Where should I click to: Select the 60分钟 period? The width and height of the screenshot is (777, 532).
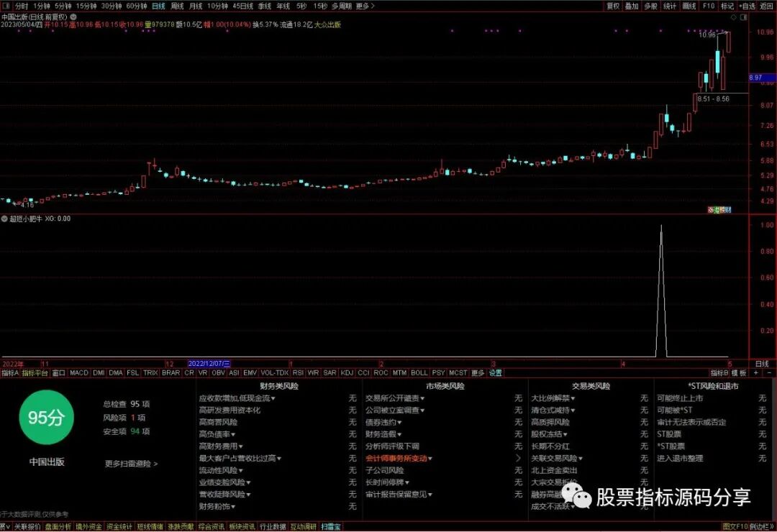(x=136, y=6)
